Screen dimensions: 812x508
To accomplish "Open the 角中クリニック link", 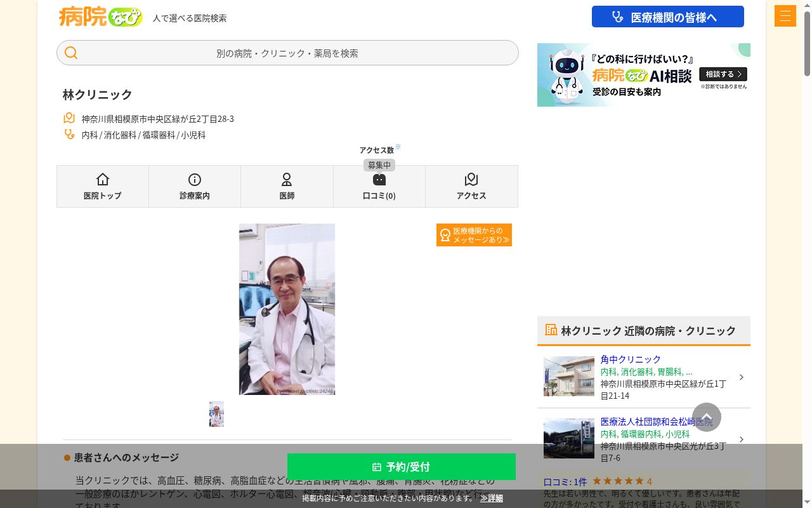I will pyautogui.click(x=631, y=359).
